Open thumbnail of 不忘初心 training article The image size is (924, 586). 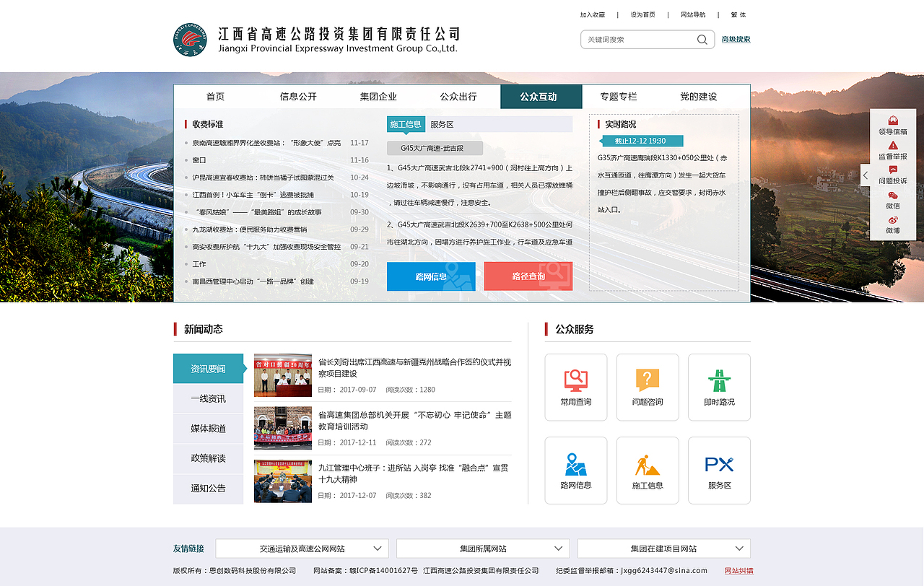[x=283, y=428]
